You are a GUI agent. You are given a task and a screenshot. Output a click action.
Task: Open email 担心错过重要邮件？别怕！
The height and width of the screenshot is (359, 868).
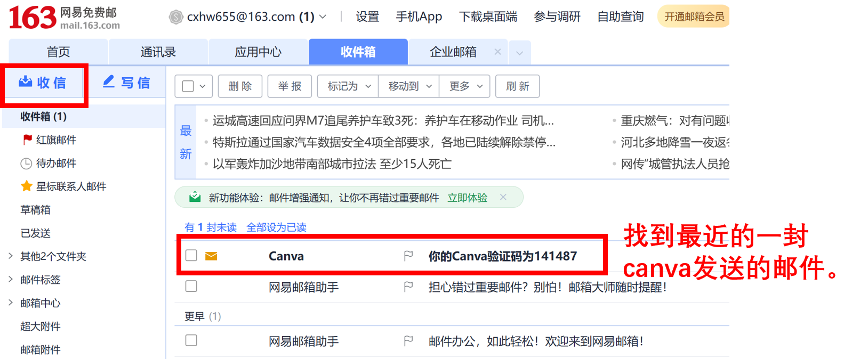pyautogui.click(x=548, y=287)
